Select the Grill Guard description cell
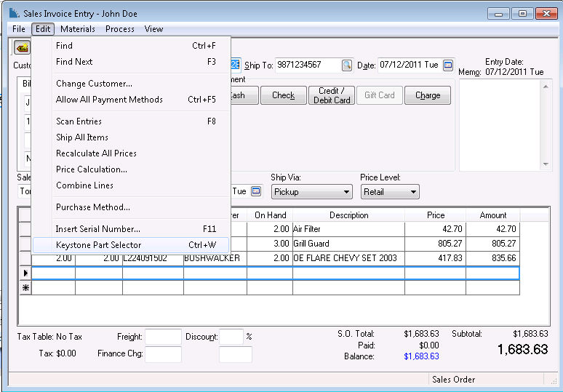The width and height of the screenshot is (563, 392). point(348,244)
